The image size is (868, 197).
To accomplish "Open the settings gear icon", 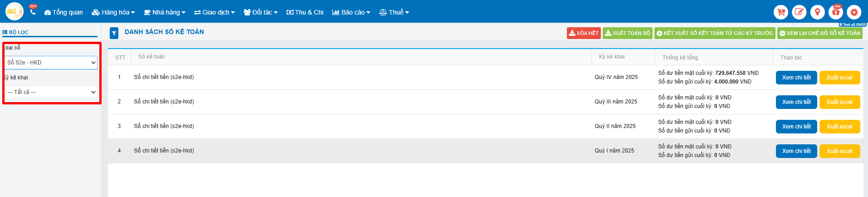I will [854, 12].
